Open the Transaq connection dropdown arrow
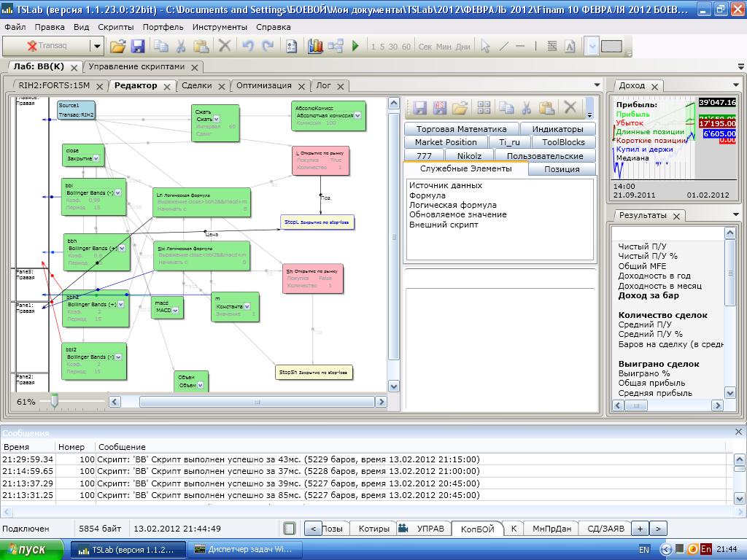 click(x=96, y=46)
